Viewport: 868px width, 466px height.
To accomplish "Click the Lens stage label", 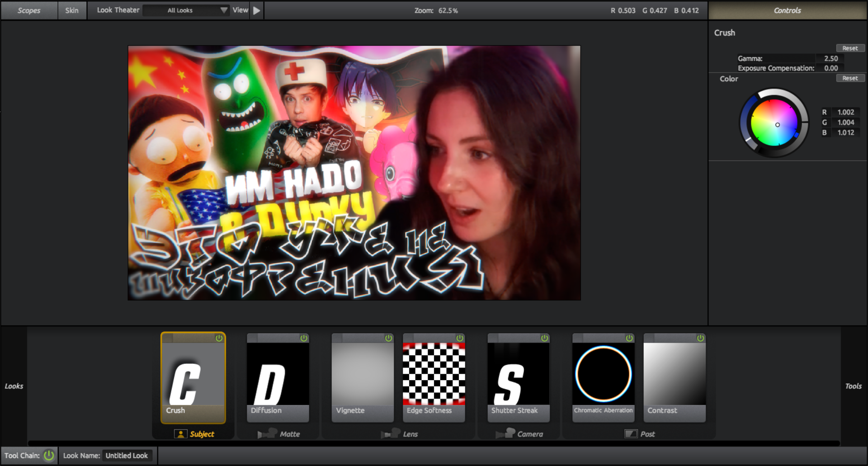I will pyautogui.click(x=410, y=434).
